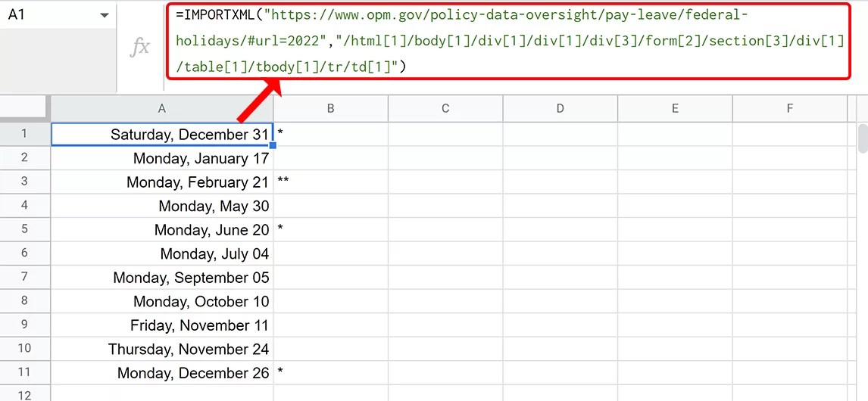Select row 5 header
Viewport: 868px width, 401px height.
point(25,229)
